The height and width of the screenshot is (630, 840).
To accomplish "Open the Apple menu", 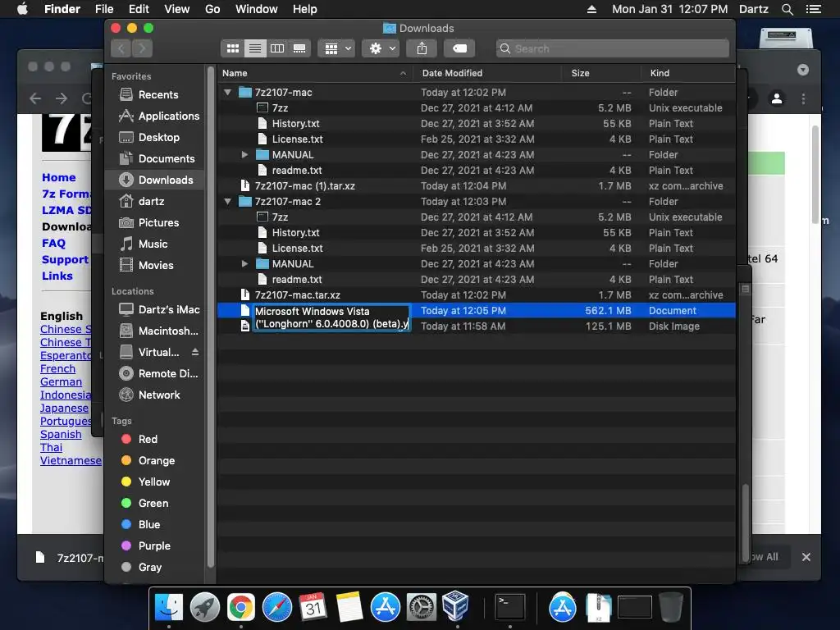I will (22, 9).
